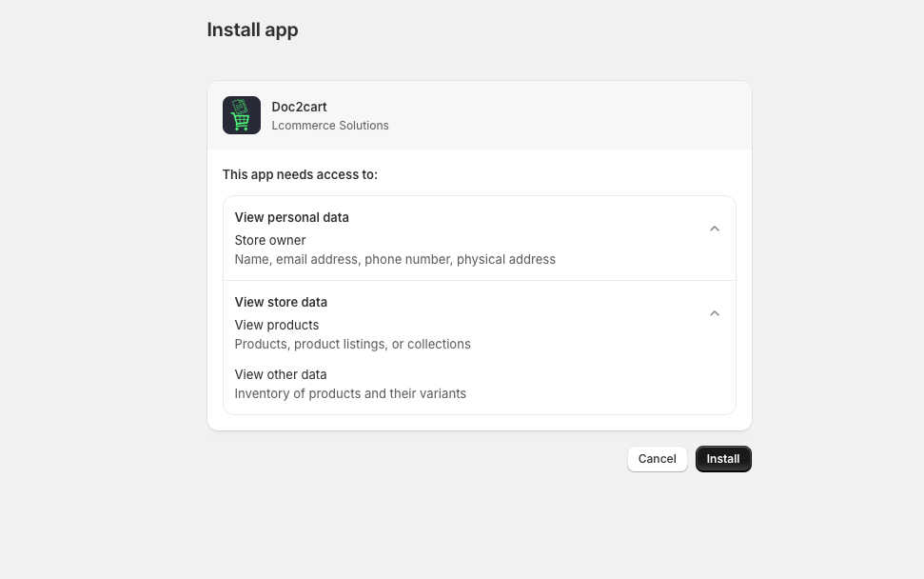The image size is (924, 579).
Task: Select the email address permissions description text
Action: [x=395, y=259]
